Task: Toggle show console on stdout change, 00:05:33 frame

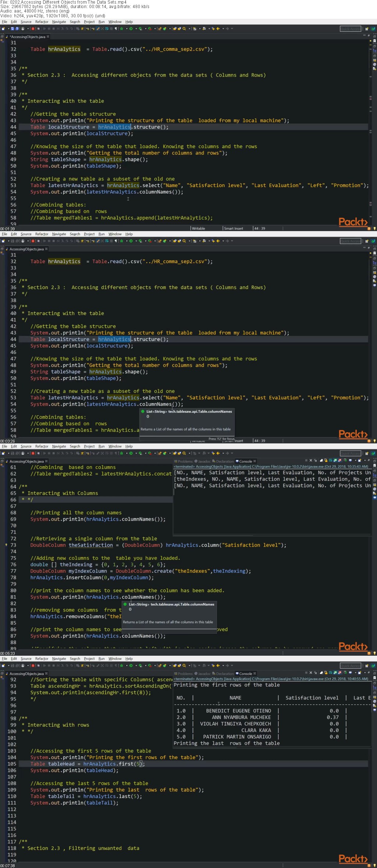Action: tap(335, 461)
